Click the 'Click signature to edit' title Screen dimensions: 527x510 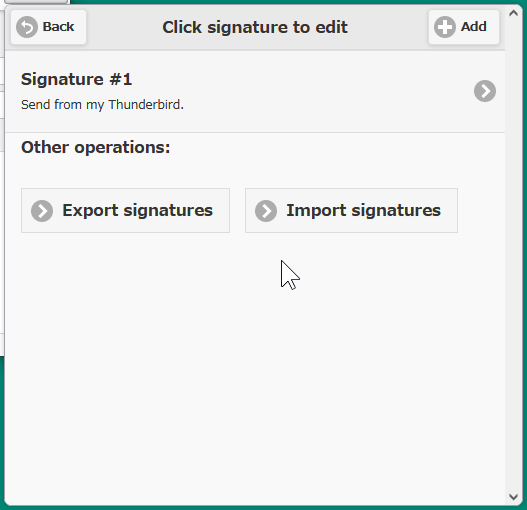[x=255, y=27]
